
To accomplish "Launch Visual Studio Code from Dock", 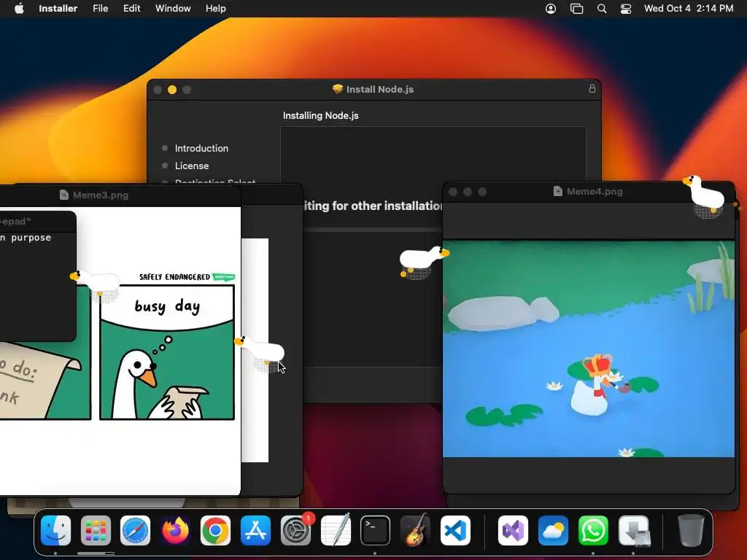I will [455, 531].
